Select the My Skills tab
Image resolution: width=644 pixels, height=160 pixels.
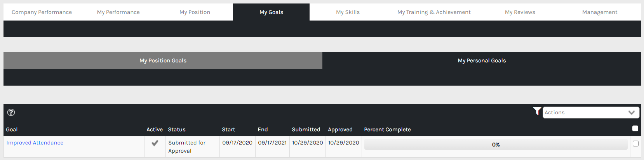[348, 12]
